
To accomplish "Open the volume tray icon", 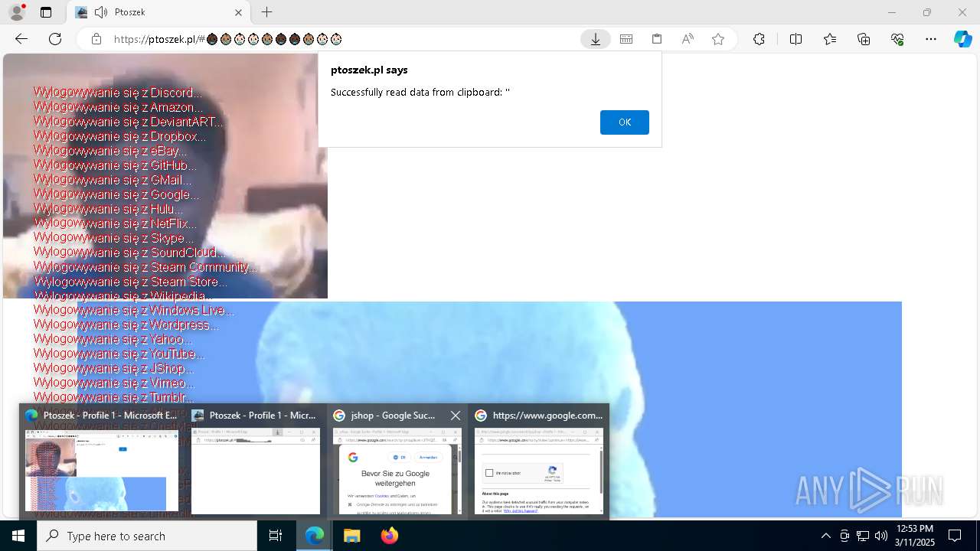I will pos(880,536).
